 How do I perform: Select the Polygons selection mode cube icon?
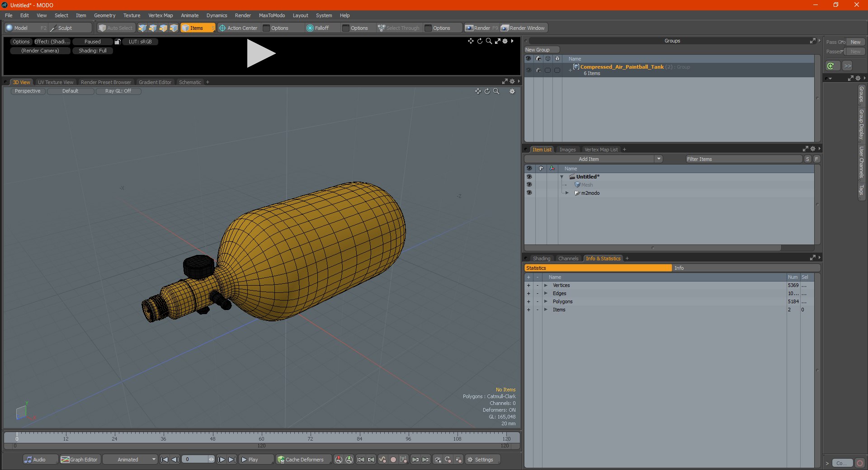coord(163,28)
